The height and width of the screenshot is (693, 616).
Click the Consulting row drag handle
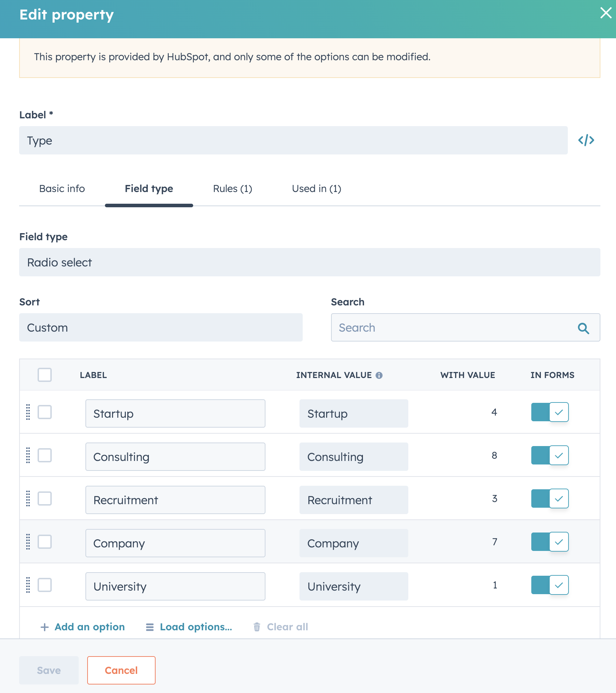point(28,455)
